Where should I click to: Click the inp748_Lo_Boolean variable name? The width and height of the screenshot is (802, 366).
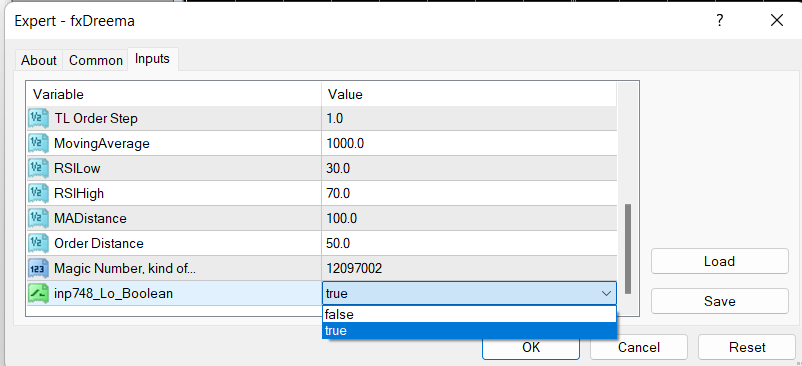[114, 293]
